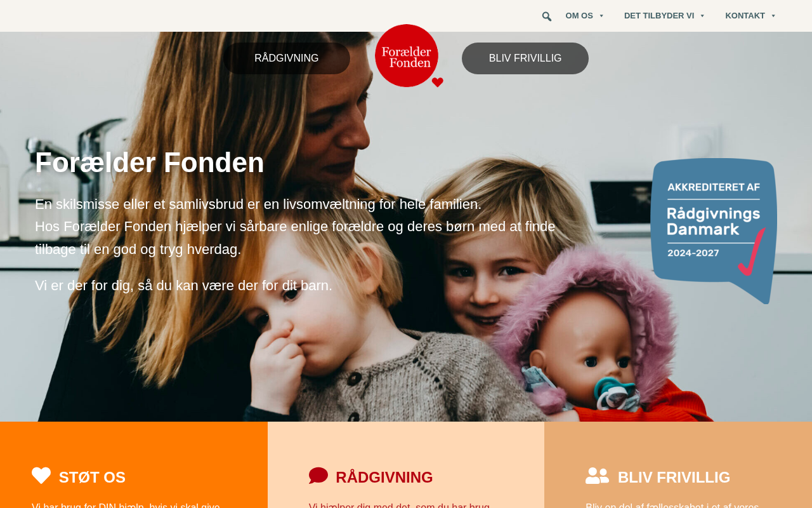Open the Støt Os heading link
Screen dimensions: 812x508
tap(92, 478)
